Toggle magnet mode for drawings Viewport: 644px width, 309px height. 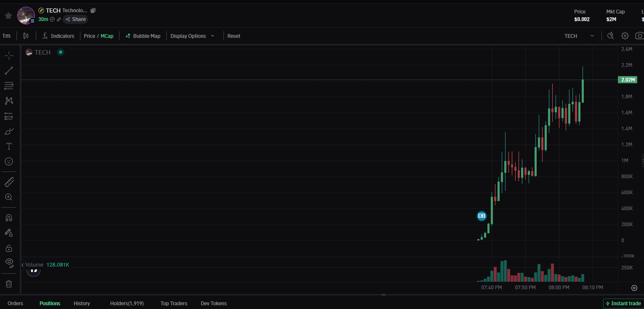[x=9, y=218]
